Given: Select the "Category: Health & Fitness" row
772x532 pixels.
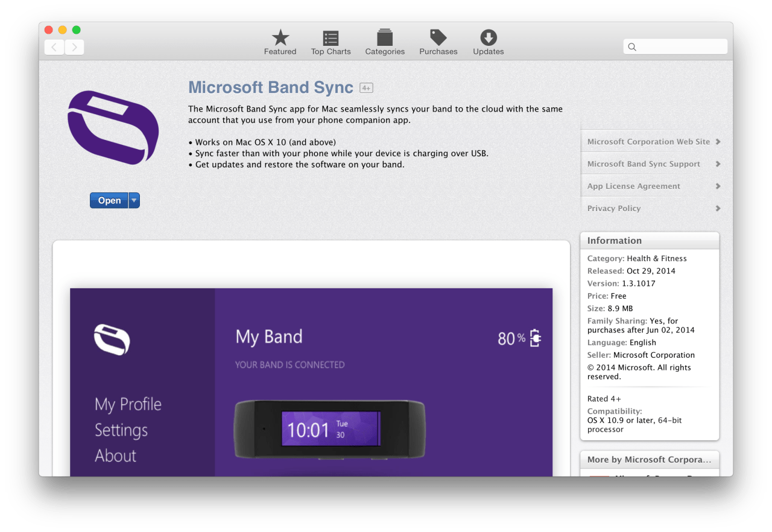Looking at the screenshot, I should (637, 259).
